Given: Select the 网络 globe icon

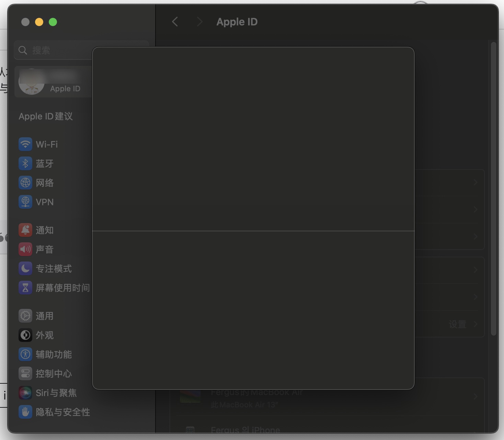Looking at the screenshot, I should tap(25, 183).
